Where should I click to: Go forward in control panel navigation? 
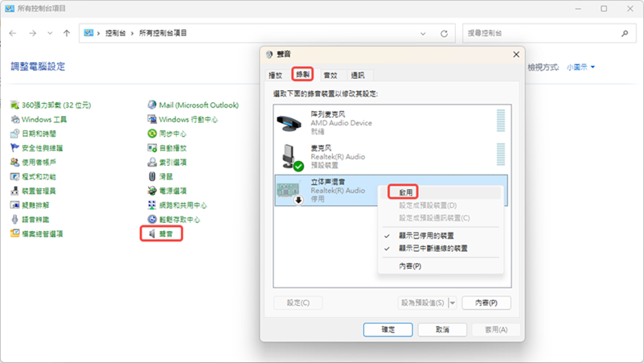tap(32, 33)
